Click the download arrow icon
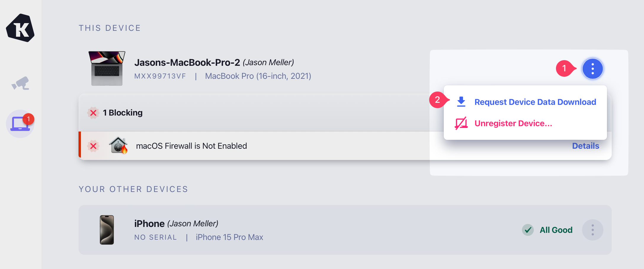644x269 pixels. pos(461,102)
